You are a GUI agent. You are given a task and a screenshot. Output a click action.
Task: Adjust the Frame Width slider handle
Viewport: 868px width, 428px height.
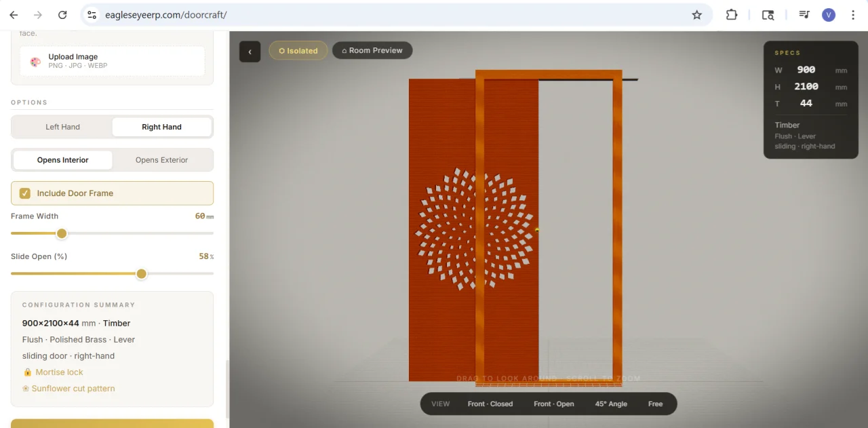click(62, 233)
